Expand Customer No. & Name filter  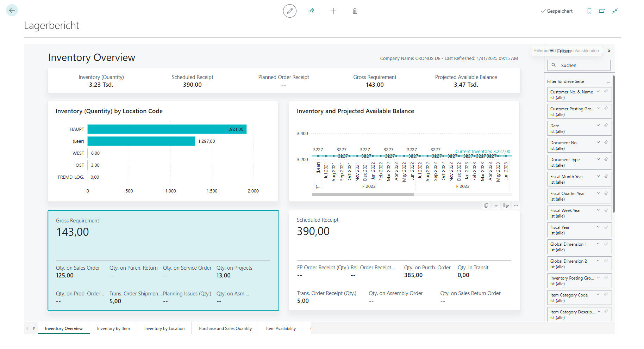point(598,92)
